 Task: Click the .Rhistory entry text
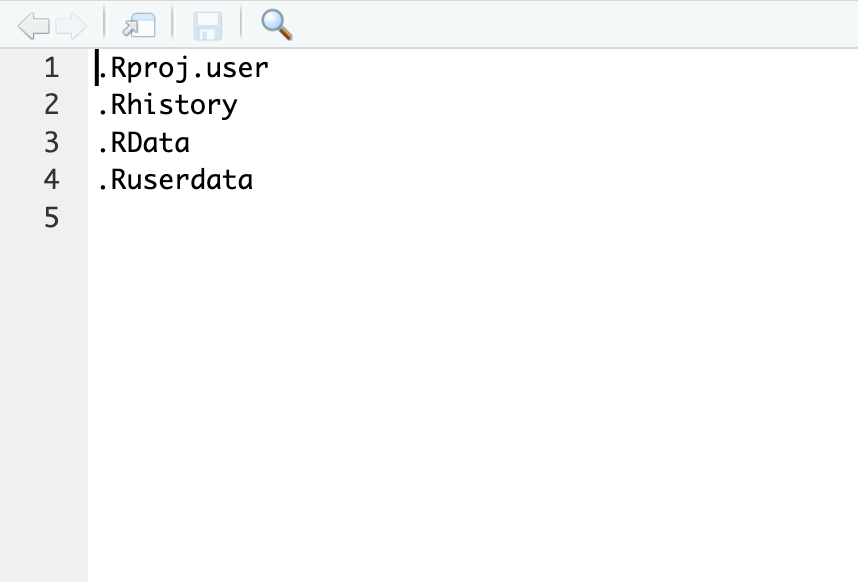point(167,106)
